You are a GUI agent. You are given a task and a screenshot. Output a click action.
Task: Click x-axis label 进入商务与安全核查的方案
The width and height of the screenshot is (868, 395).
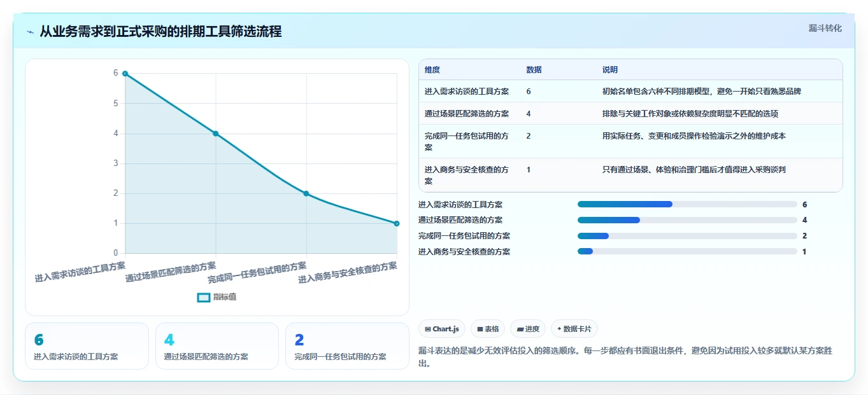pos(348,272)
